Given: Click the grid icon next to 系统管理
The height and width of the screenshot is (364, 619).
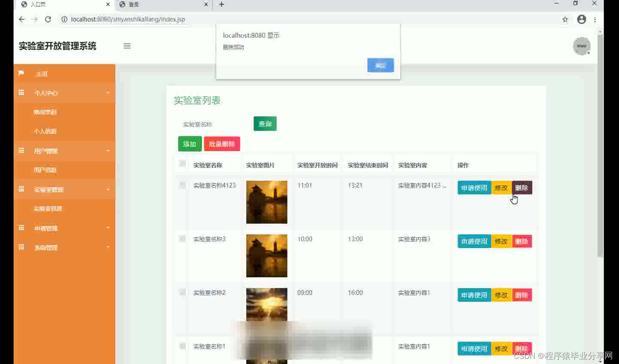Looking at the screenshot, I should [x=21, y=247].
